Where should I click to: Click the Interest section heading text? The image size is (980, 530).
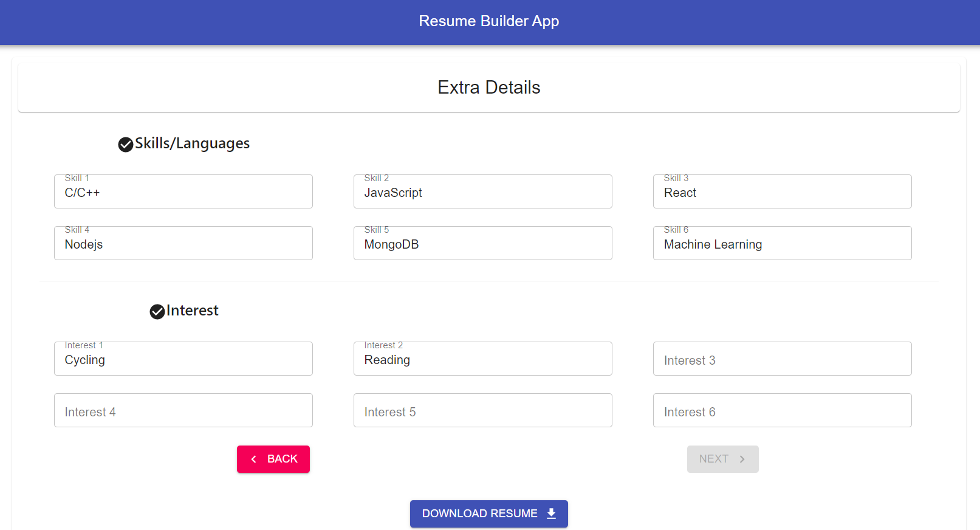[193, 311]
